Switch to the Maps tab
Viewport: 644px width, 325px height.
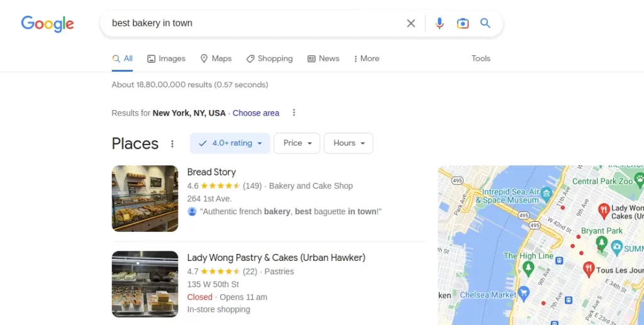click(x=216, y=58)
